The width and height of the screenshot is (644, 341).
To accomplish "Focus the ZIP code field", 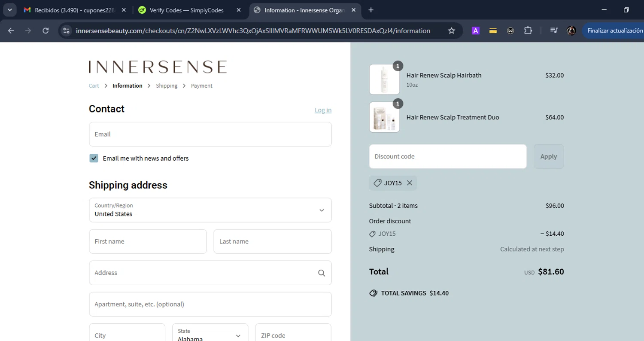I will tap(293, 332).
